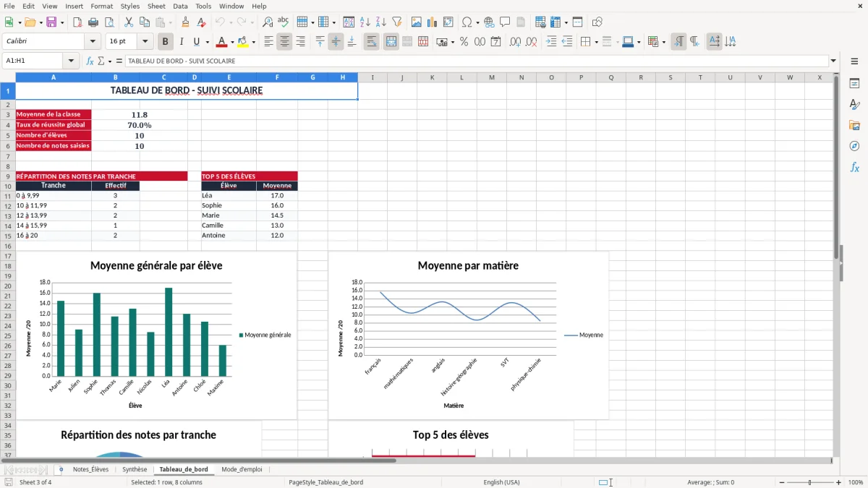Select the Clone Formatting paintbrush
Image resolution: width=868 pixels, height=488 pixels.
(186, 22)
